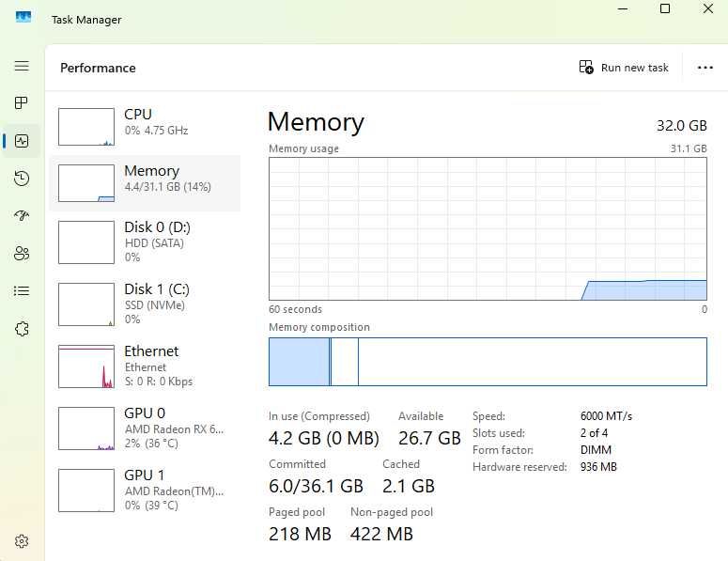Go to the Processes page icon
Viewport: 728px width, 561px height.
pos(22,102)
